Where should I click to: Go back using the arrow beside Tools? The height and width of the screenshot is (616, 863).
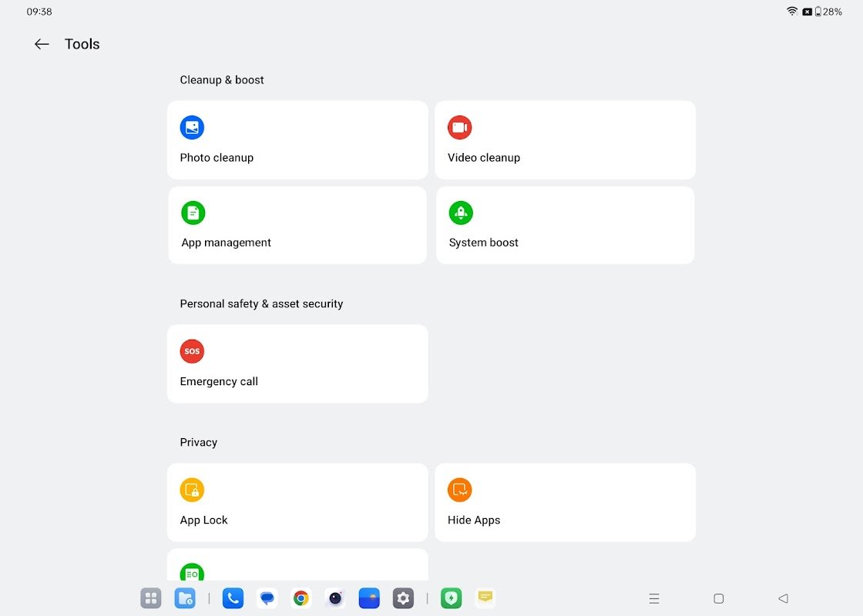point(42,44)
